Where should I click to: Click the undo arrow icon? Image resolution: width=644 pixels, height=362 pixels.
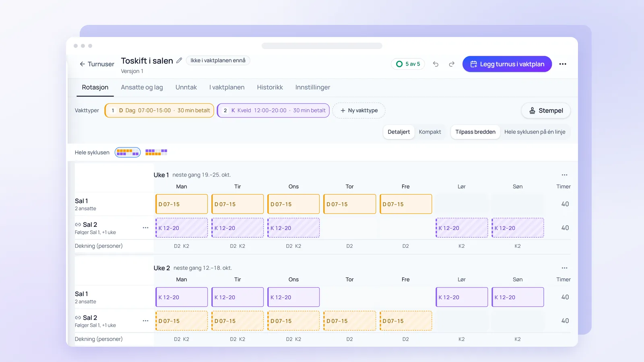(x=436, y=64)
